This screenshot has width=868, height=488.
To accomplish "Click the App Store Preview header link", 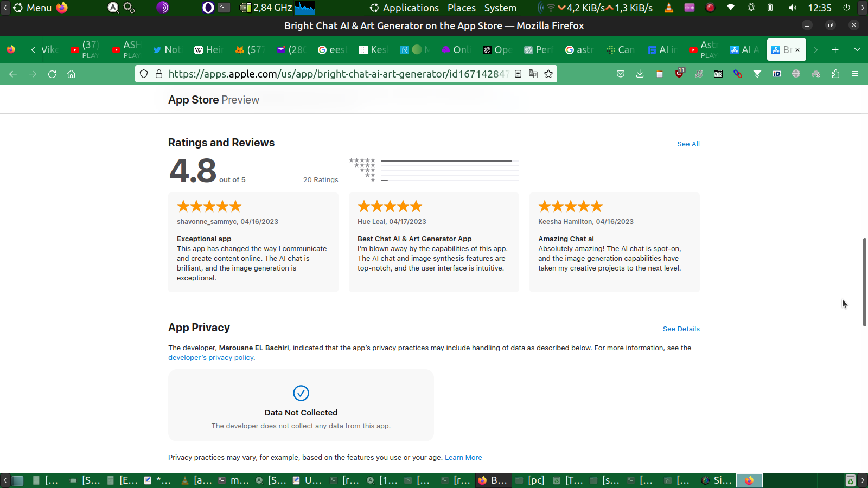I will click(214, 100).
